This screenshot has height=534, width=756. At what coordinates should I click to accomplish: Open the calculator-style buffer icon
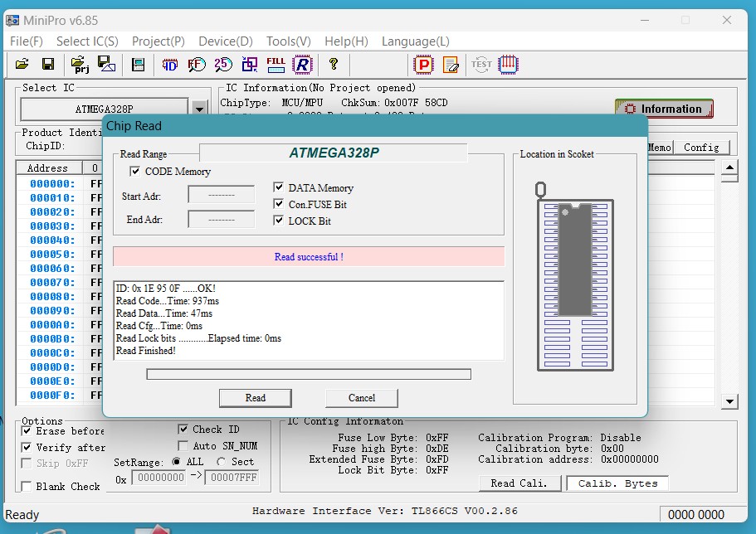coord(139,64)
